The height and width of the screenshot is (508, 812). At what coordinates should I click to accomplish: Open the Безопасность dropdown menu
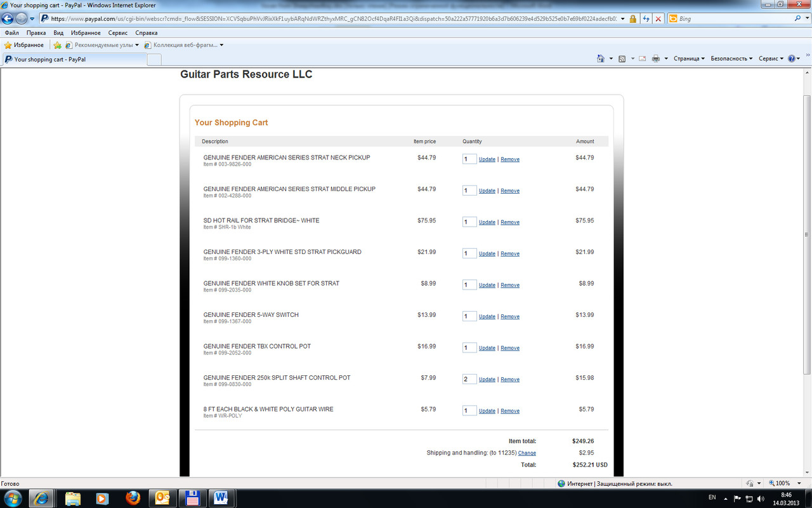coord(731,58)
